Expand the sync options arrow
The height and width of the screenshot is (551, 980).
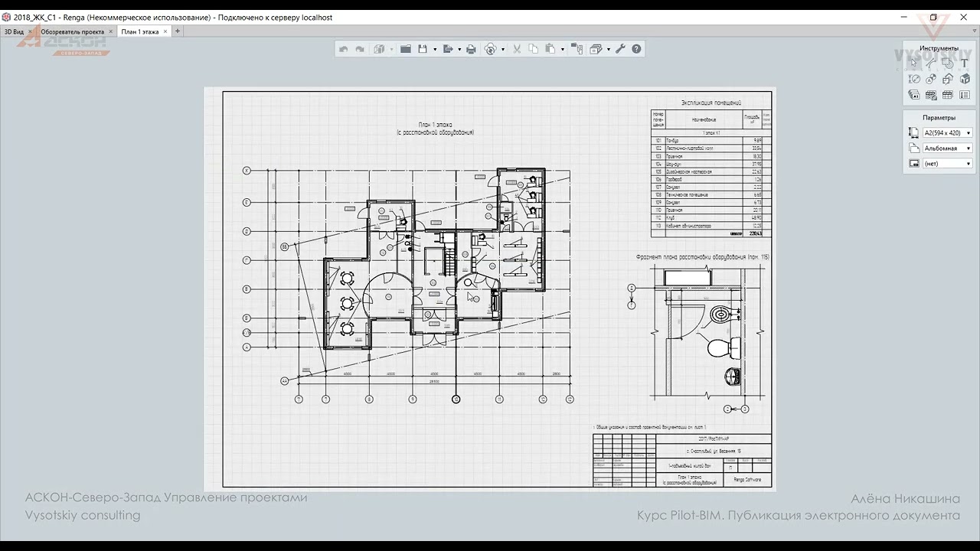click(x=503, y=50)
